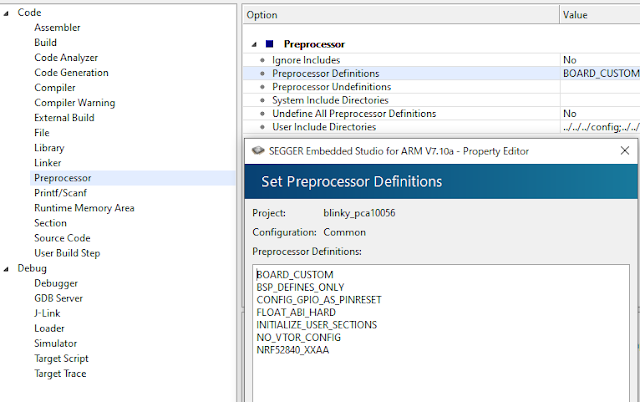640x402 pixels.
Task: Click the No value for Ignore Includes
Action: 570,60
